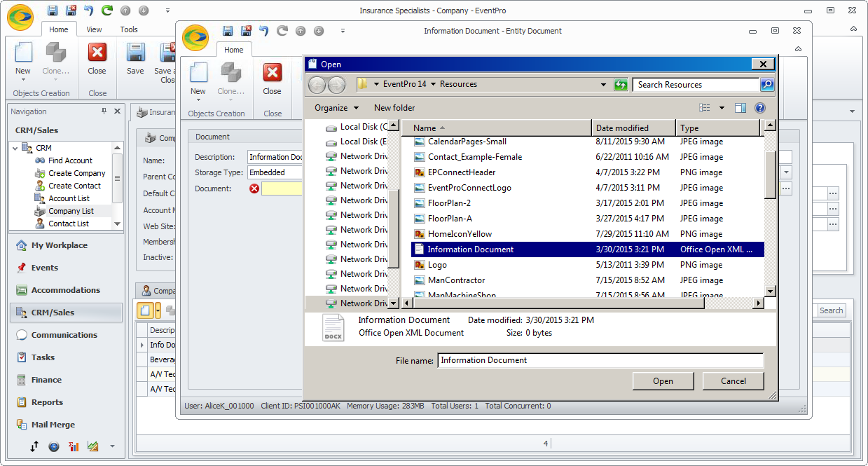This screenshot has height=466, width=868.
Task: Open quick access customize dropdown in main window
Action: 167,11
